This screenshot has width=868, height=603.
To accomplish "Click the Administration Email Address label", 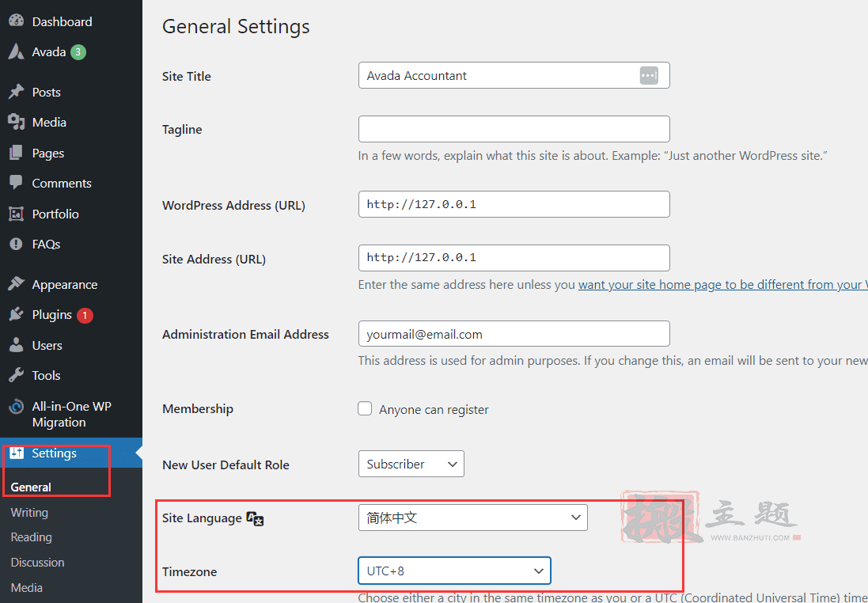I will coord(245,335).
